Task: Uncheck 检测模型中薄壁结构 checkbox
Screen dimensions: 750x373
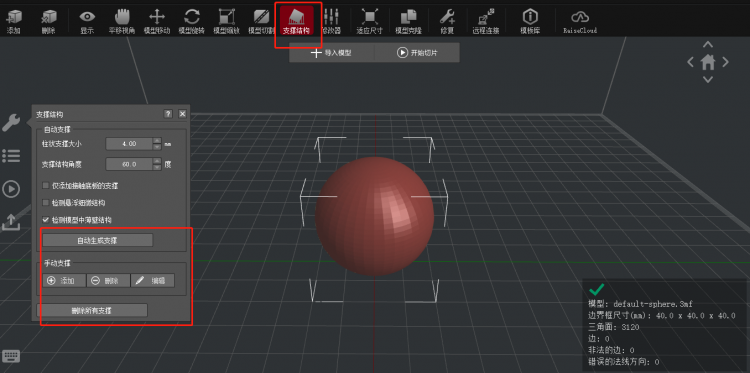Action: [x=46, y=220]
